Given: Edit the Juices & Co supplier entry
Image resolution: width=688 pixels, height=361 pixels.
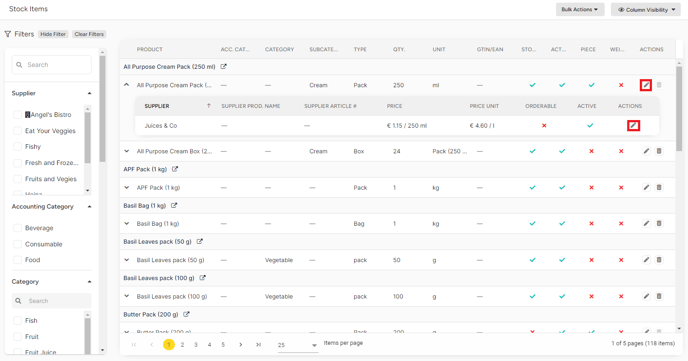Looking at the screenshot, I should (633, 125).
